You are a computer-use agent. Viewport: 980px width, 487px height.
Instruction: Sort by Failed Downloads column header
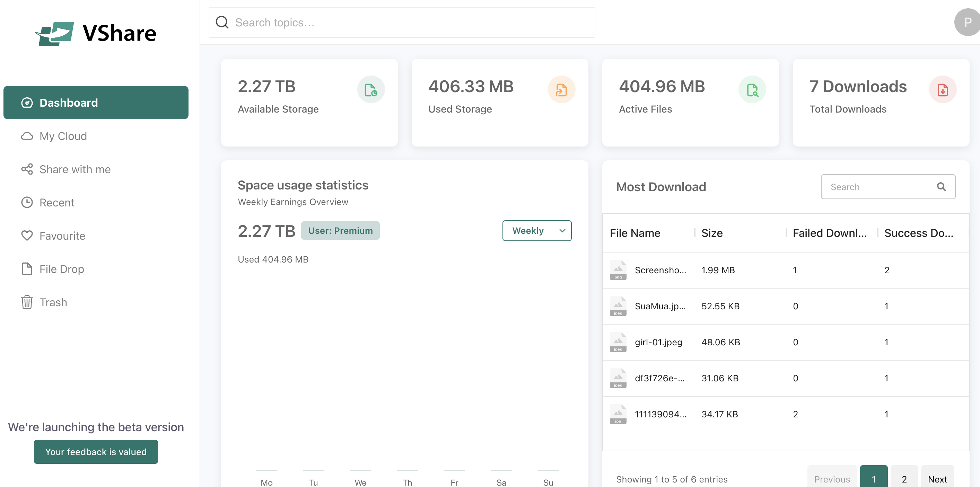click(830, 233)
